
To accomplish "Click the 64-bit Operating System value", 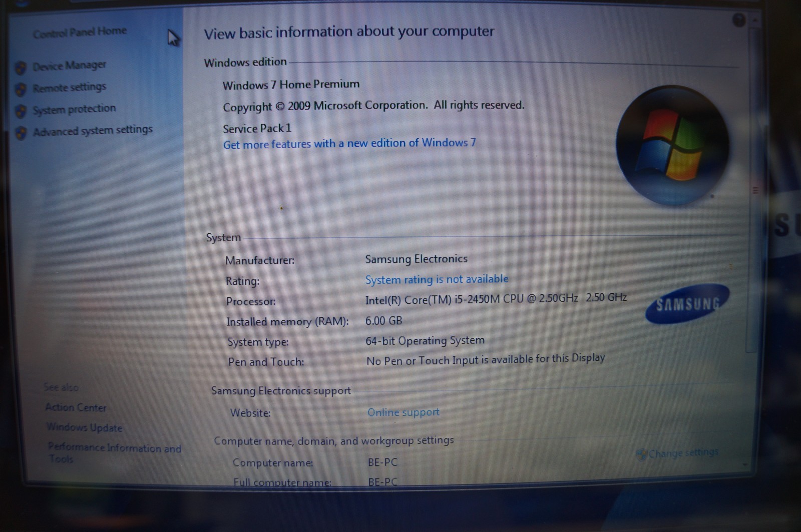I will point(425,341).
